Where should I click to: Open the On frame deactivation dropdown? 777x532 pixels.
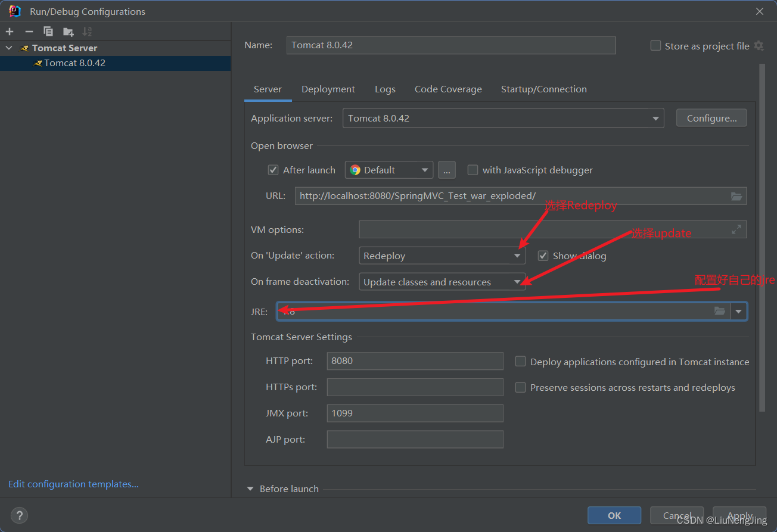pyautogui.click(x=442, y=282)
